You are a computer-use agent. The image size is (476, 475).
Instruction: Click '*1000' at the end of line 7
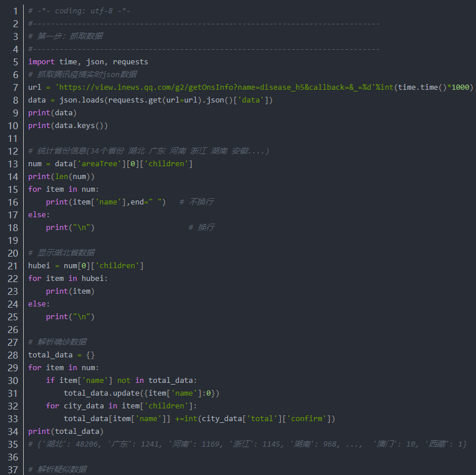coord(458,87)
